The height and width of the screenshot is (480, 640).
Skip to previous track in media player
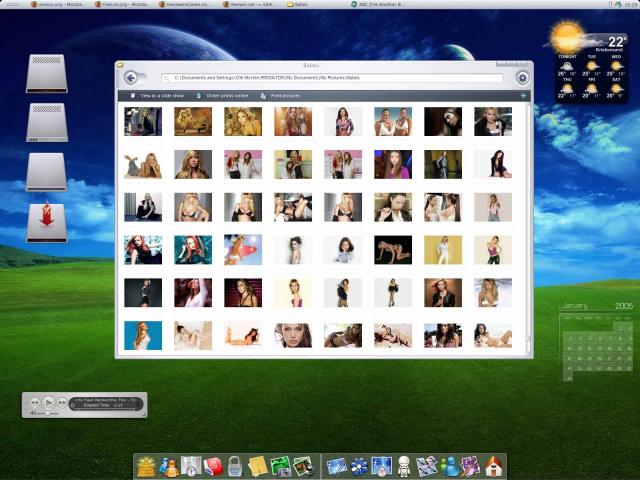tap(35, 402)
